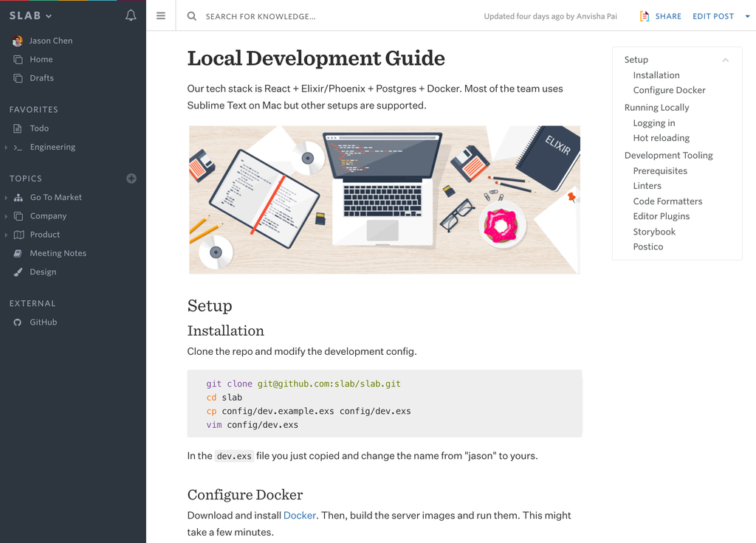756x543 pixels.
Task: Click the EDIT POST button
Action: (713, 16)
